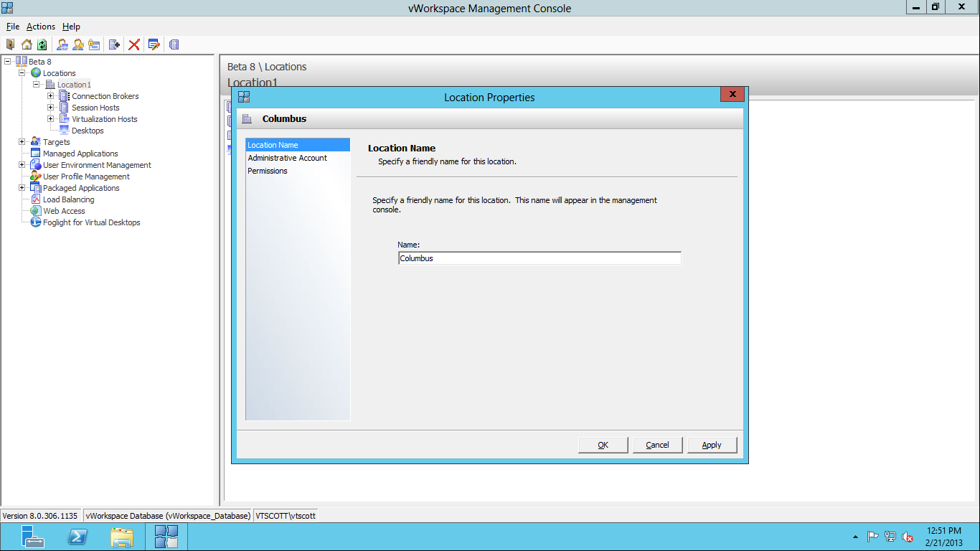
Task: Click the muted speaker tray icon
Action: 908,537
